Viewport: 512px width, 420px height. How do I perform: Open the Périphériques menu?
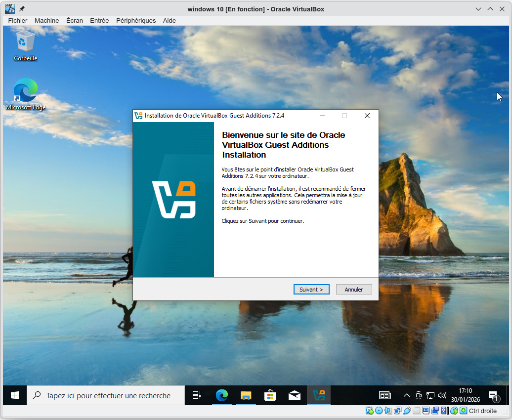(x=135, y=20)
